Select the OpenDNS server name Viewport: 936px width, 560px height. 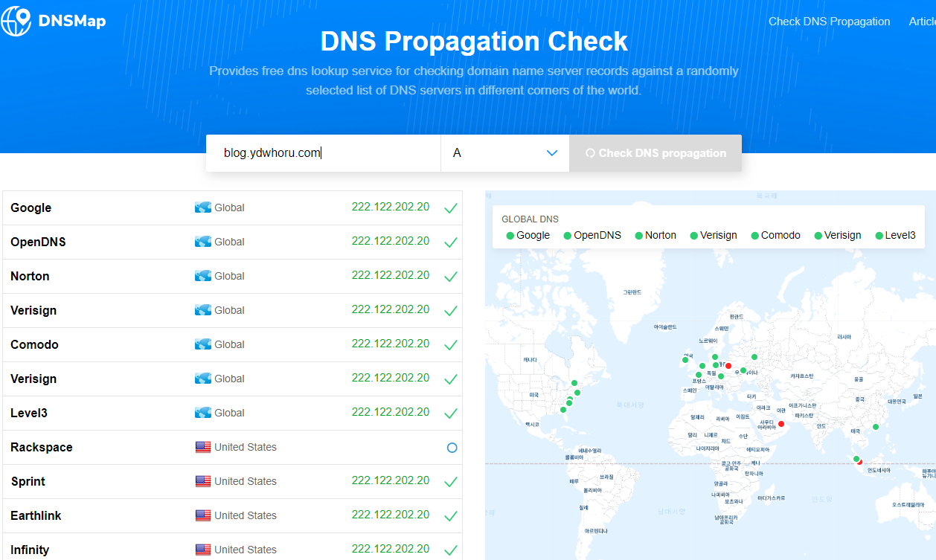[38, 242]
